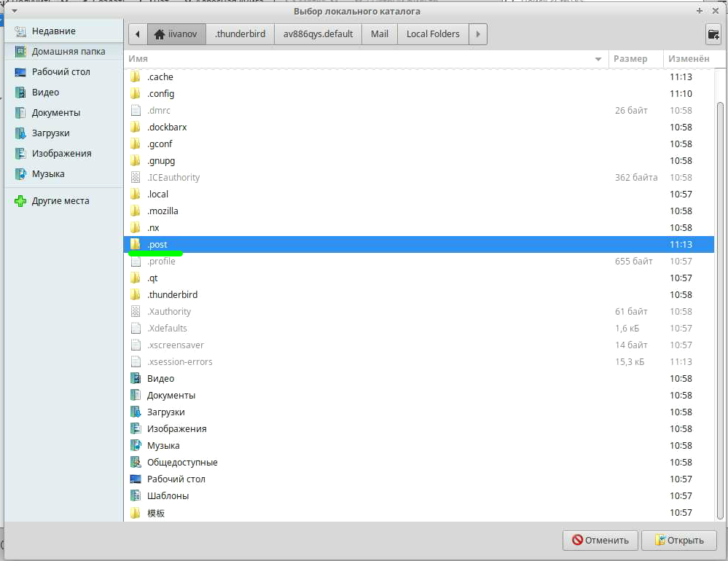Viewport: 728px width, 561px height.
Task: Select the .dockbarx folder icon
Action: [x=135, y=127]
